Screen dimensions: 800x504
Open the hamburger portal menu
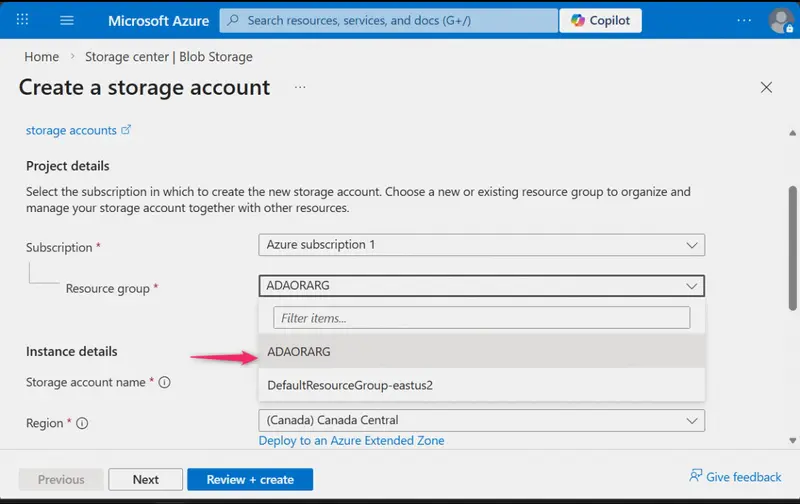[67, 20]
